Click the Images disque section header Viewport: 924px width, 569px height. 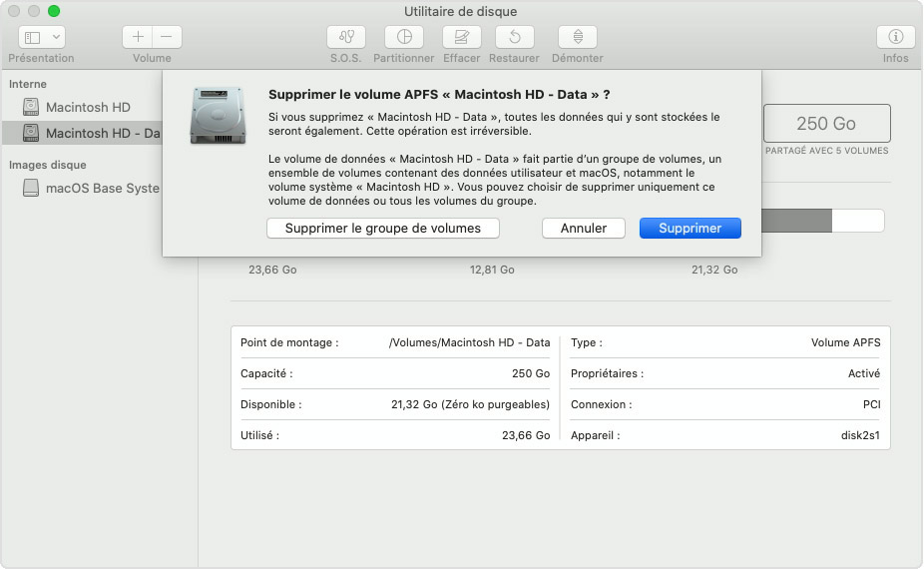click(x=48, y=165)
